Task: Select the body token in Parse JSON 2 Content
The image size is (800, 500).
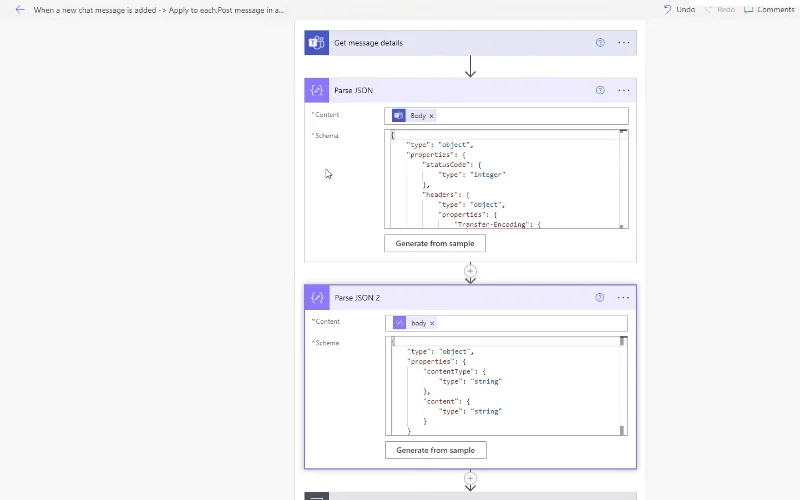Action: tap(414, 323)
